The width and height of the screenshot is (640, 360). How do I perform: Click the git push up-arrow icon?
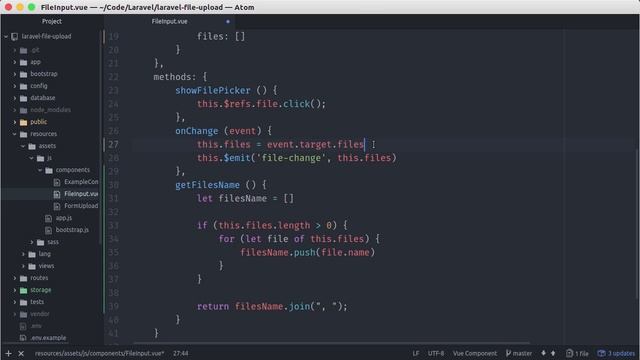553,353
